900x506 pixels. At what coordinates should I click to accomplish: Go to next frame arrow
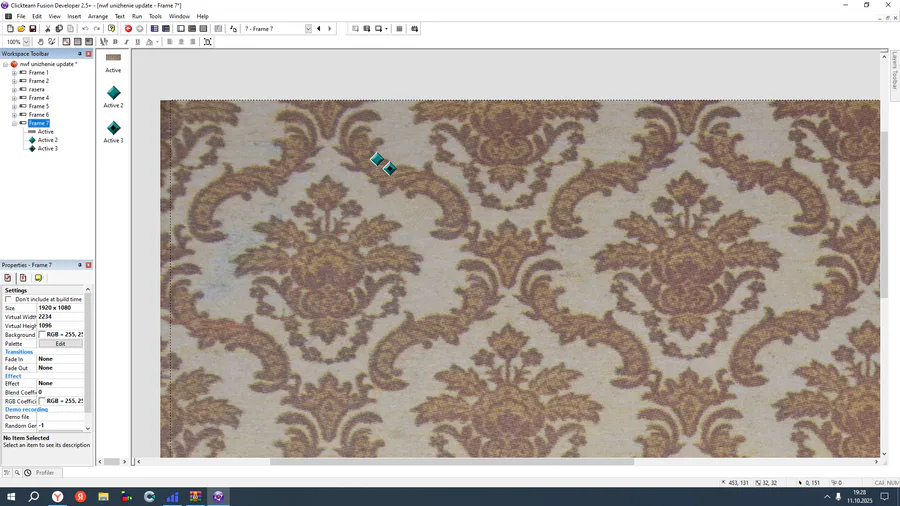click(330, 29)
